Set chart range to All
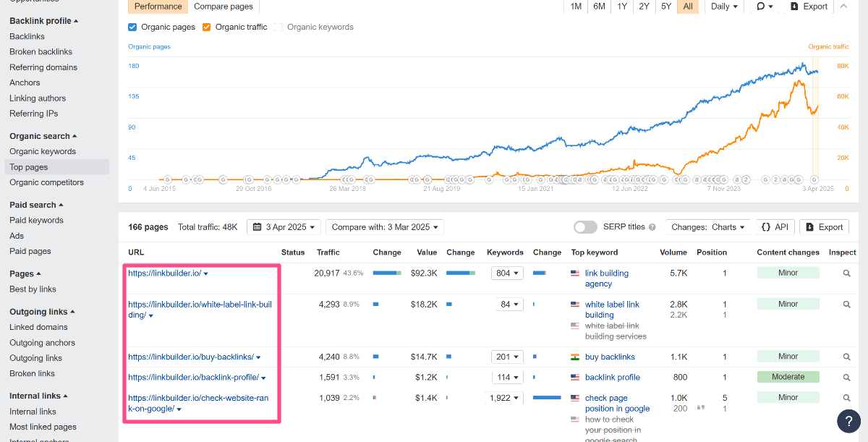 click(x=688, y=7)
